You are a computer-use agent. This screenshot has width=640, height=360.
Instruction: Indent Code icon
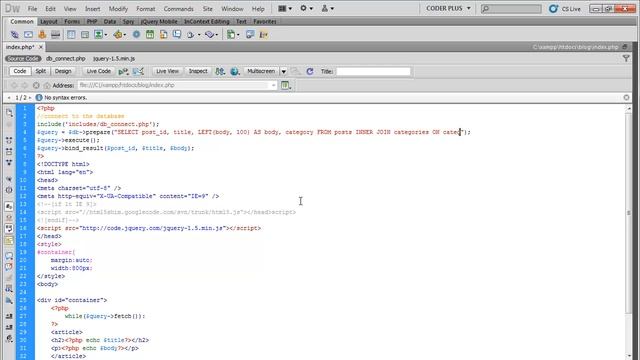coord(9,316)
